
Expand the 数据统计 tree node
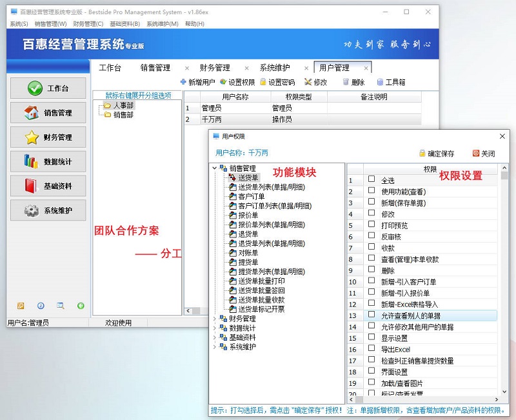coord(215,328)
